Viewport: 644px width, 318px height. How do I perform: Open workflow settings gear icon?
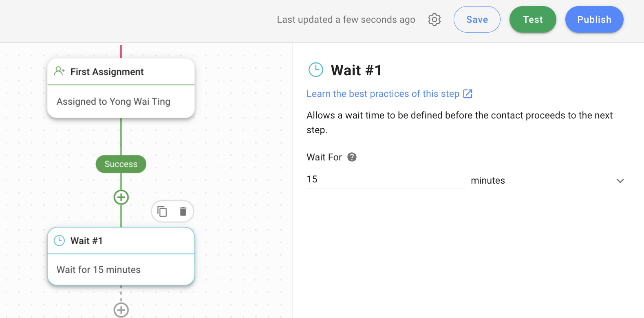coord(434,20)
